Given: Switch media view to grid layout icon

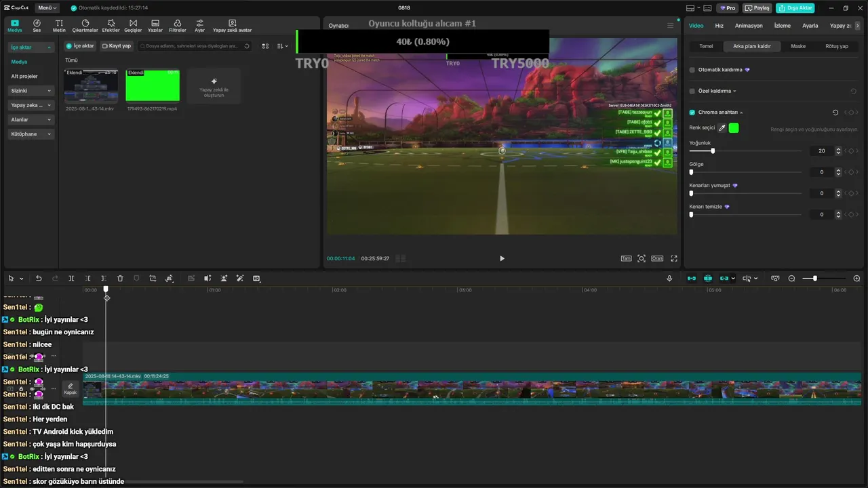Looking at the screenshot, I should coord(265,46).
